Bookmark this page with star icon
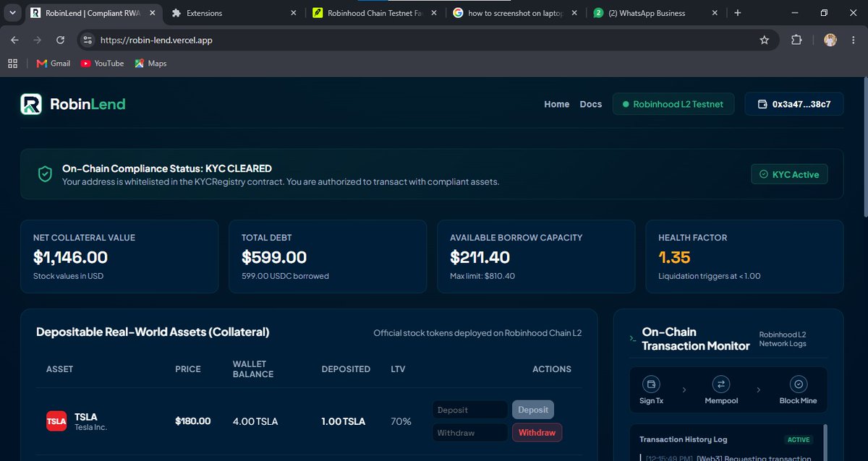The width and height of the screenshot is (868, 461). (x=765, y=40)
